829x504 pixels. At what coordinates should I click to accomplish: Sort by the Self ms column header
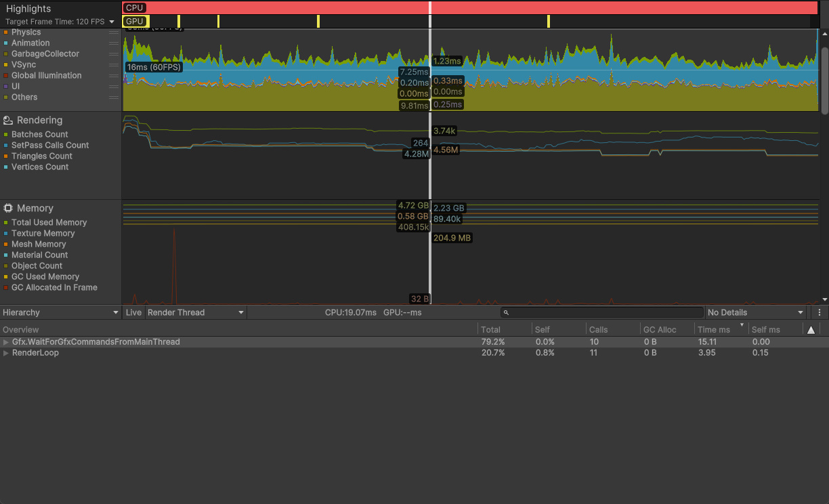pos(775,330)
